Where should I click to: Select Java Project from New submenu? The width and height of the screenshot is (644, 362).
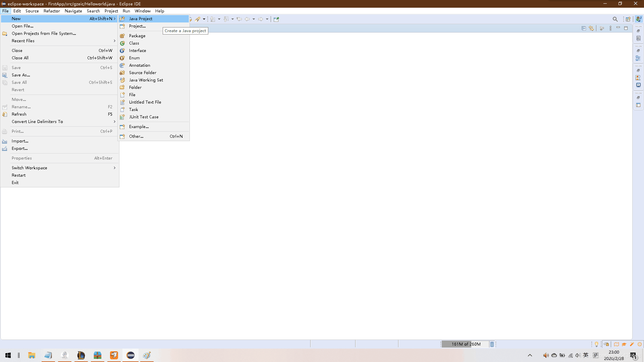(141, 19)
